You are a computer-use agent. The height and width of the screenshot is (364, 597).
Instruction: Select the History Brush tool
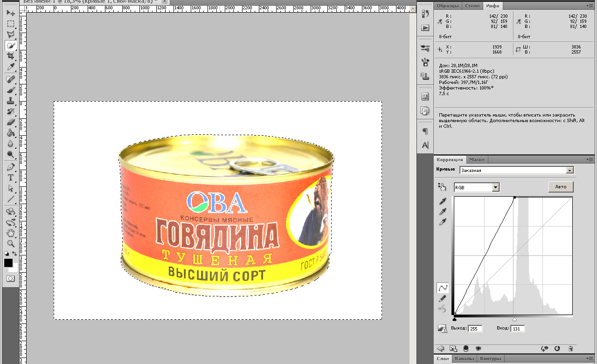coord(10,112)
